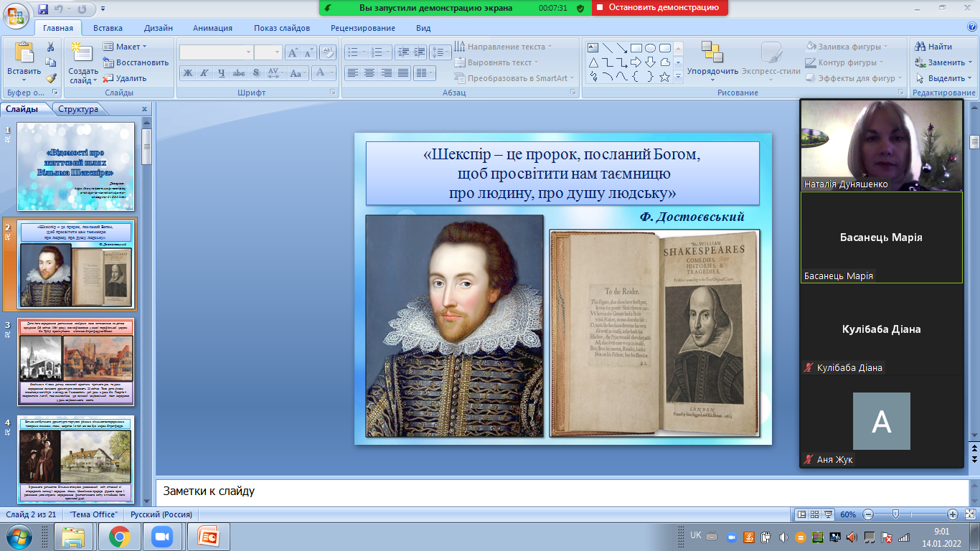Select the oval shape in shapes gallery
Image resolution: width=980 pixels, height=551 pixels.
650,48
